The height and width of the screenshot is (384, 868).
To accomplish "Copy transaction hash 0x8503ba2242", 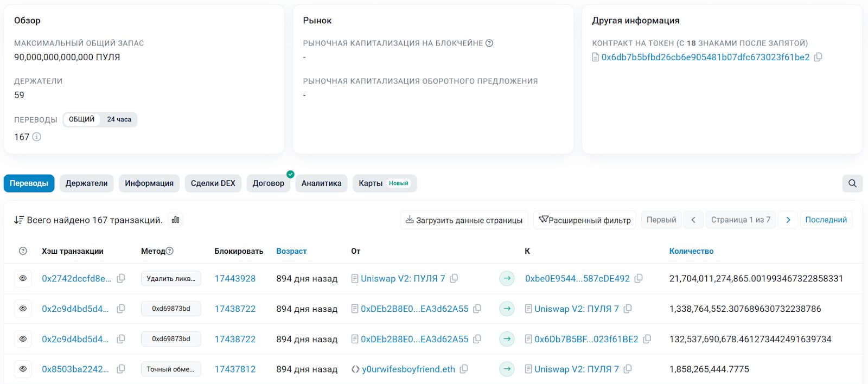I will click(x=121, y=369).
